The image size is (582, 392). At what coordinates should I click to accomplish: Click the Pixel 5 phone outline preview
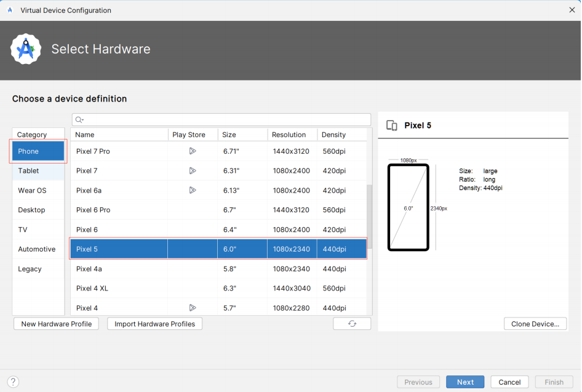pos(409,207)
